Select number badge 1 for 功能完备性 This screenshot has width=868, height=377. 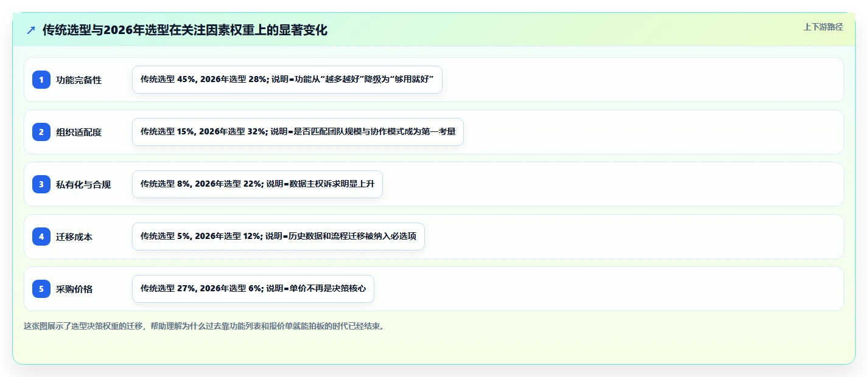coord(41,80)
